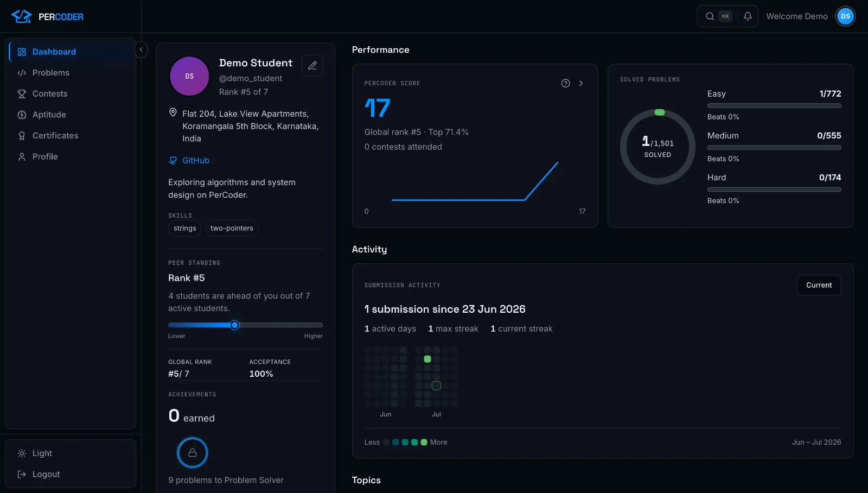Click the peer standing slider handle

(234, 325)
